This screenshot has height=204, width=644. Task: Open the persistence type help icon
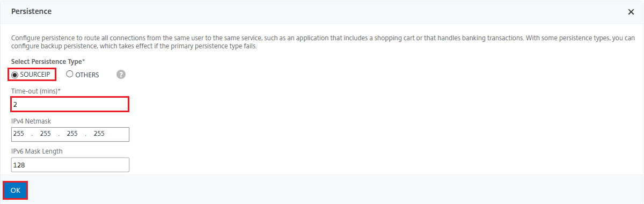point(121,75)
